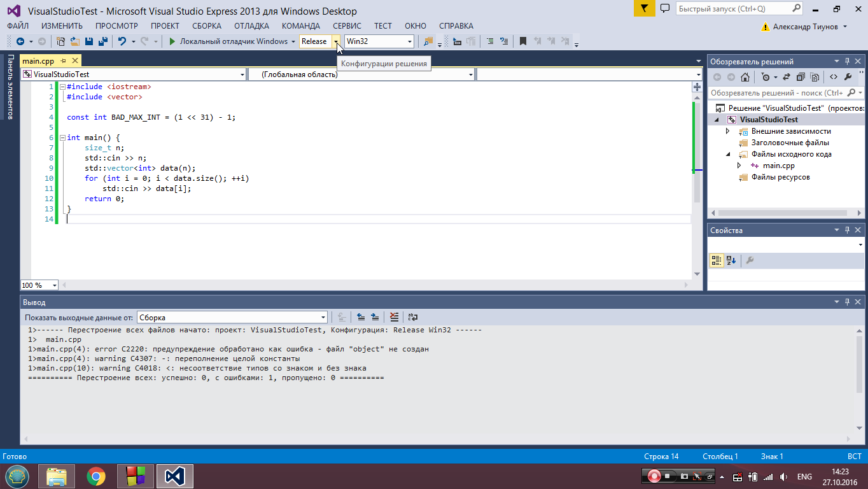Click error C2220 line in Output
Image resolution: width=868 pixels, height=489 pixels.
point(229,349)
